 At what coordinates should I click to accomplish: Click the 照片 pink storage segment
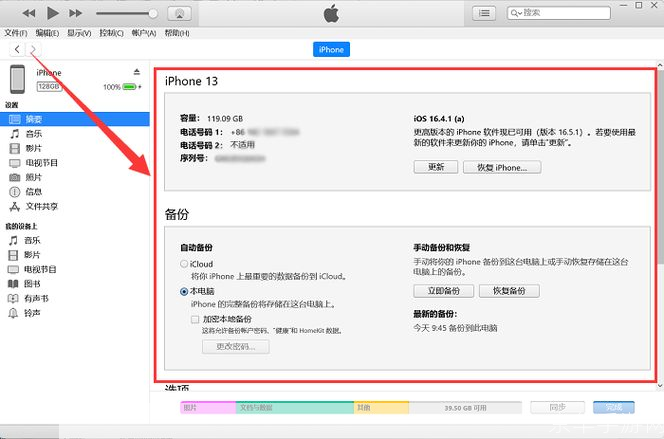coord(208,408)
